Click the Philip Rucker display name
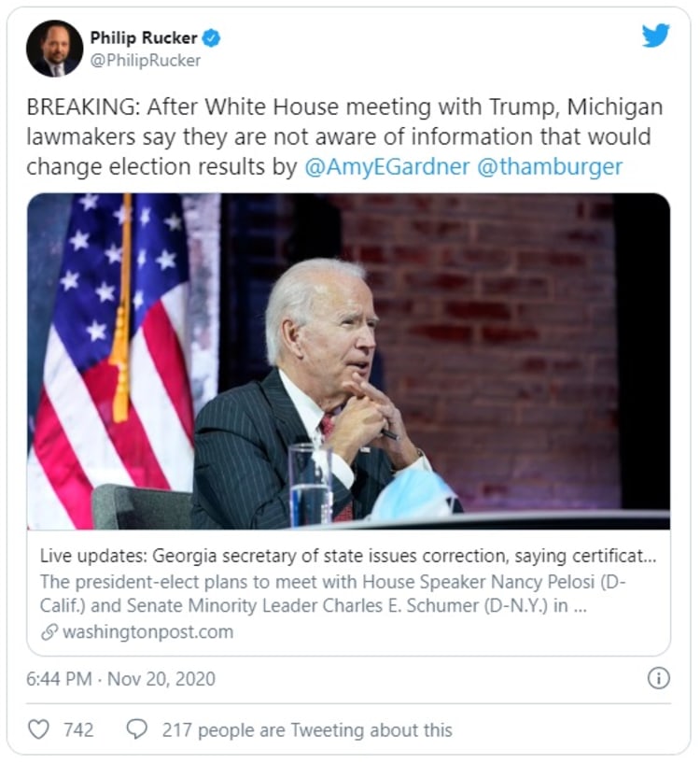The image size is (700, 764). (144, 38)
